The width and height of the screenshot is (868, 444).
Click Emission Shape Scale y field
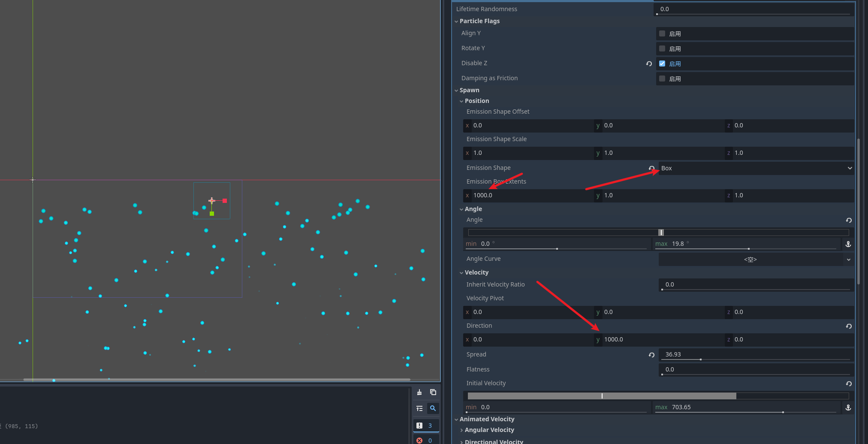click(660, 153)
